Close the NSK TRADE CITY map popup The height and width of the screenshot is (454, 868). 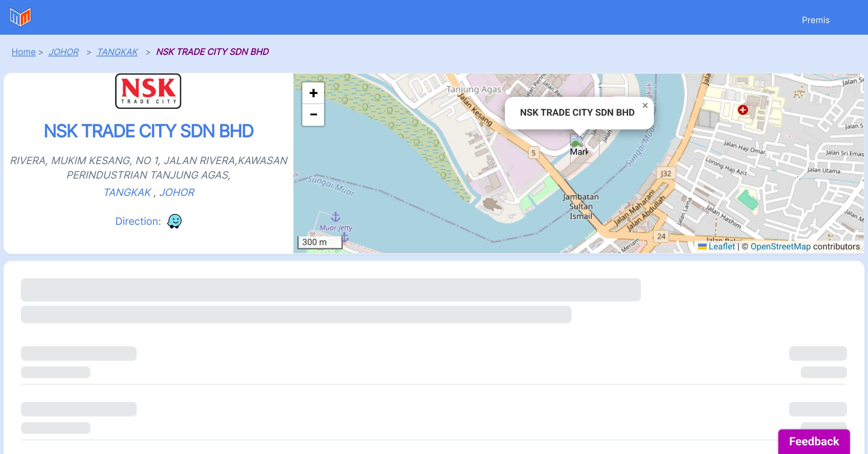[645, 106]
